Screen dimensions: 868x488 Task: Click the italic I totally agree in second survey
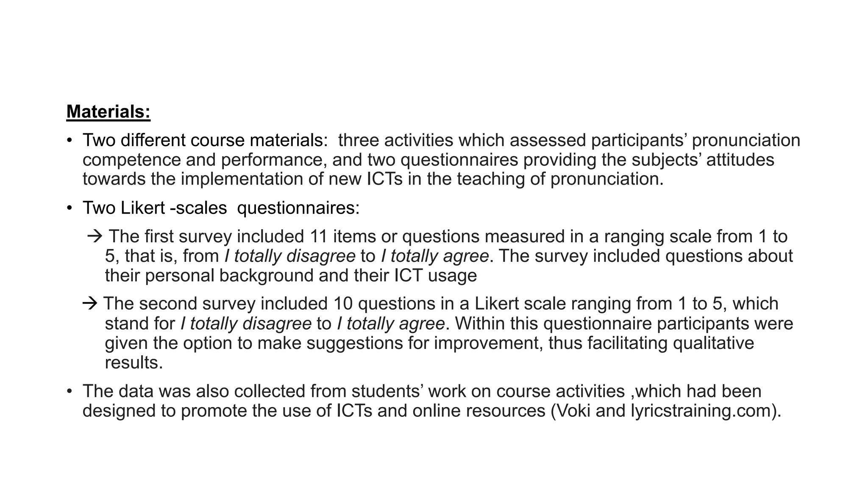pyautogui.click(x=391, y=324)
